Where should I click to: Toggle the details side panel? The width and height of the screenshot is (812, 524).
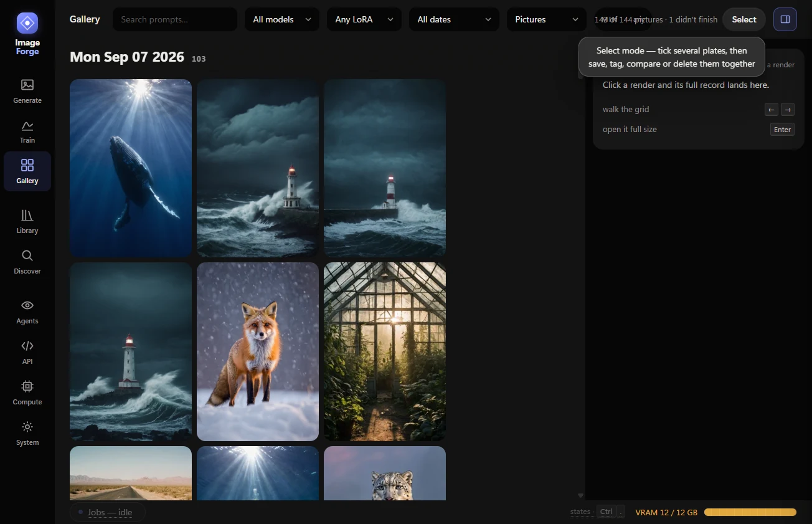pyautogui.click(x=785, y=19)
